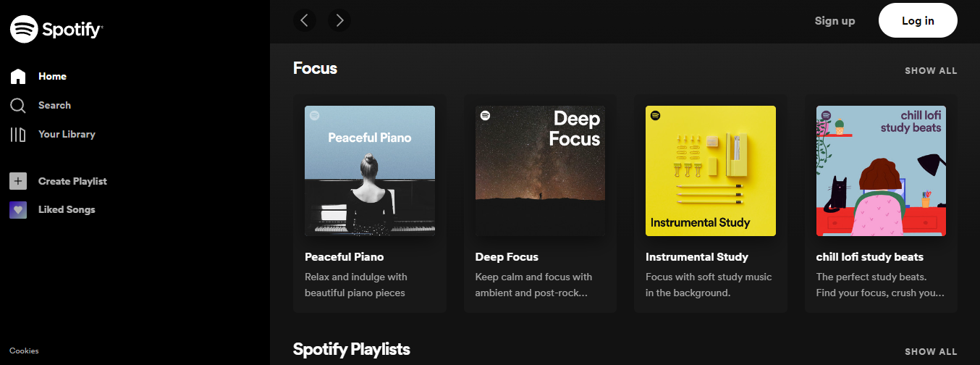Click the Deep Focus title text

click(x=507, y=256)
